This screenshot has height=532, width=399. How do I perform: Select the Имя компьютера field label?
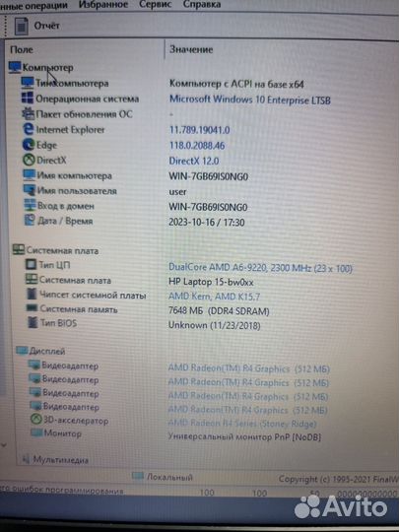click(74, 175)
